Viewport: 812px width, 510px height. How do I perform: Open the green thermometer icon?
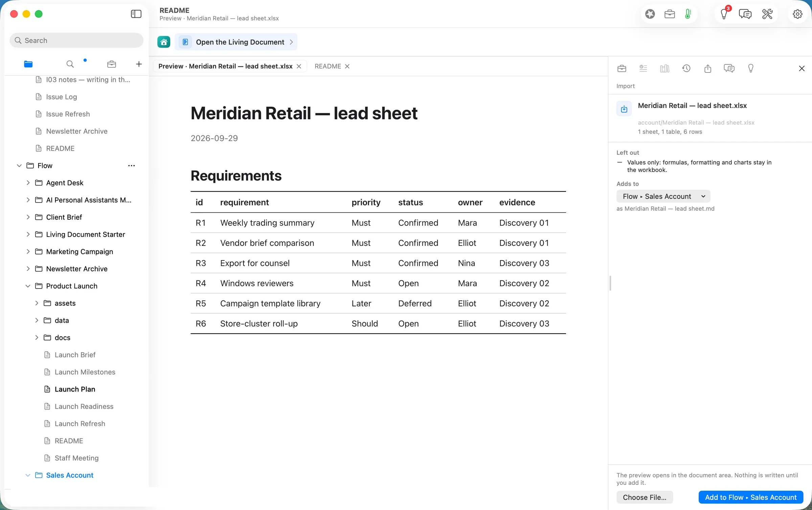tap(688, 14)
